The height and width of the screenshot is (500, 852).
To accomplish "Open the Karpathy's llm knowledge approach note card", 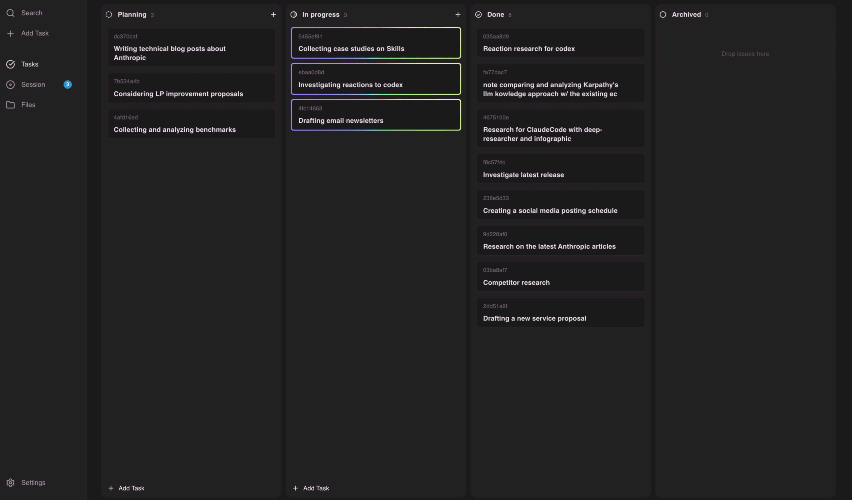I will click(561, 83).
